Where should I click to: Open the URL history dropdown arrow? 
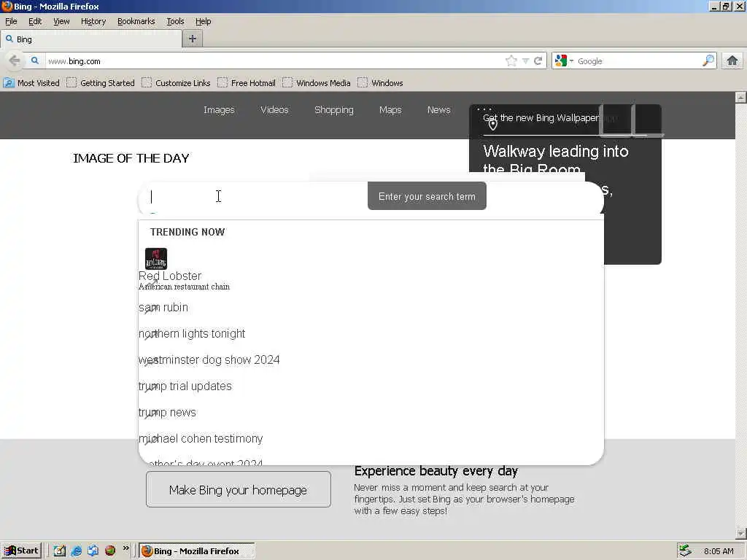click(x=525, y=61)
